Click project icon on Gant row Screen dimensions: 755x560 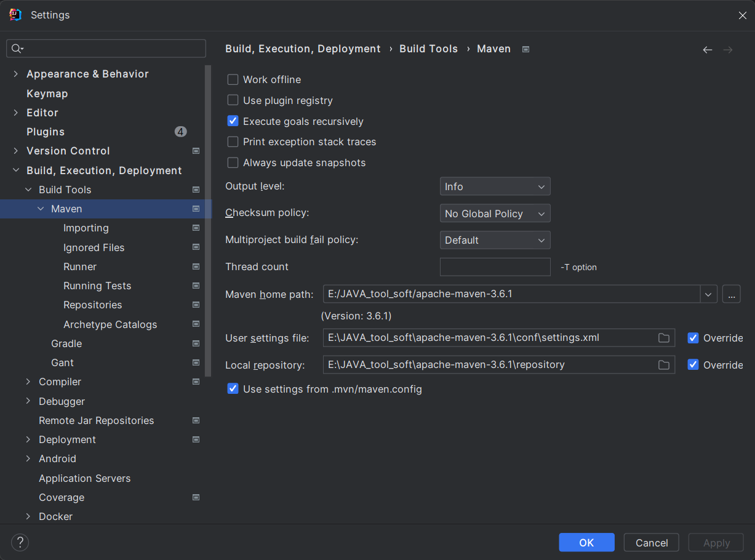click(x=196, y=362)
